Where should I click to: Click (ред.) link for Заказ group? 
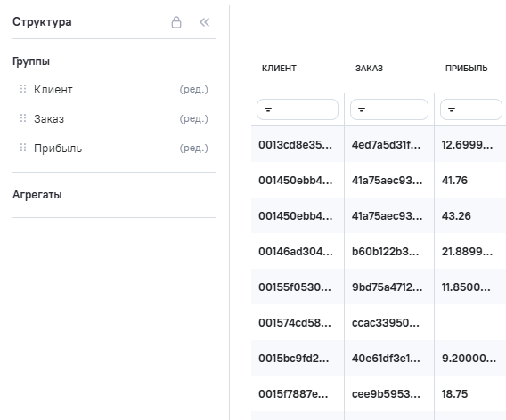click(x=193, y=118)
